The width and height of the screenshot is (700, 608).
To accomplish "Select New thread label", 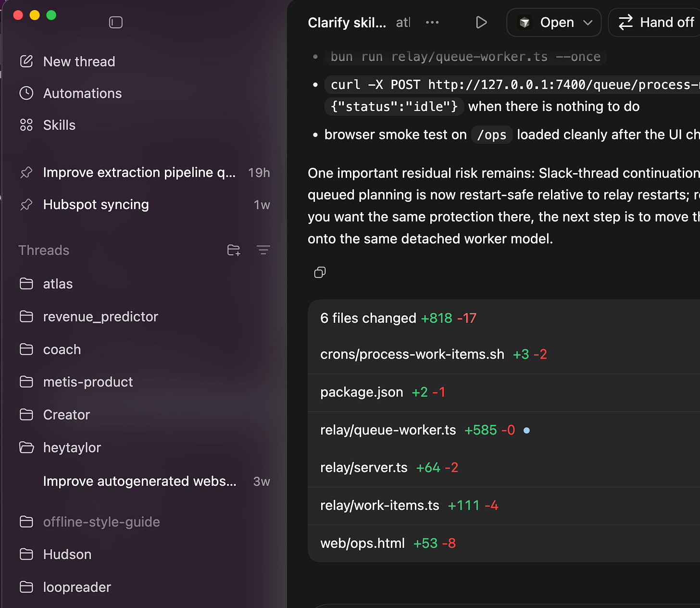I will pos(79,62).
